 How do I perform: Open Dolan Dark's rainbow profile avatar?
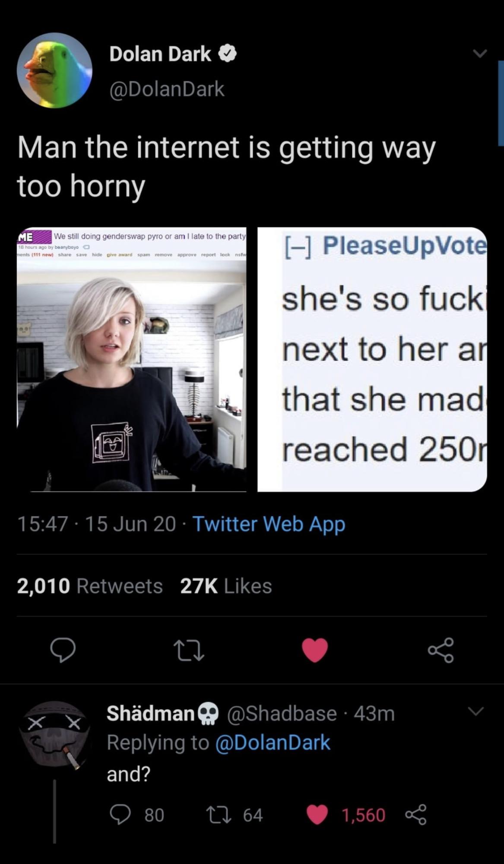tap(54, 70)
